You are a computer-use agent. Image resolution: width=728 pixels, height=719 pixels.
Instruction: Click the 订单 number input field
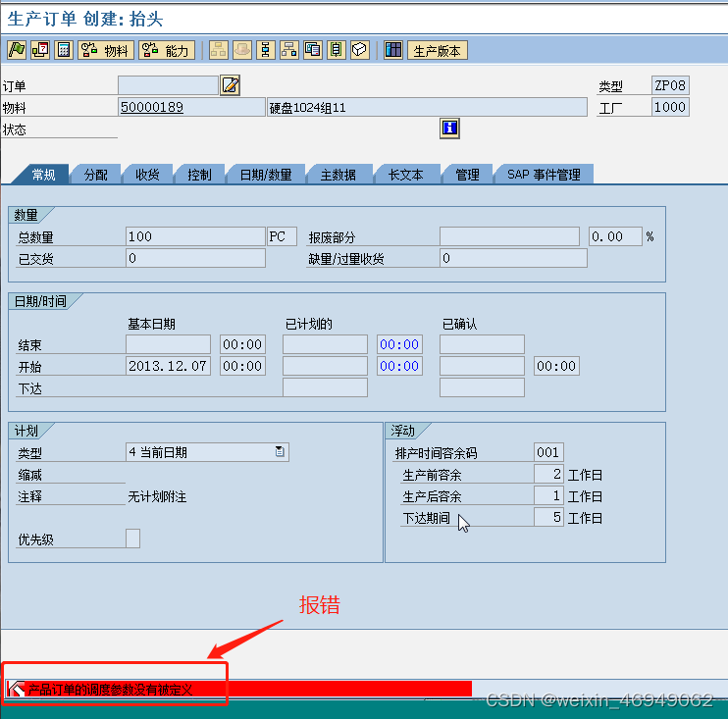[x=168, y=85]
